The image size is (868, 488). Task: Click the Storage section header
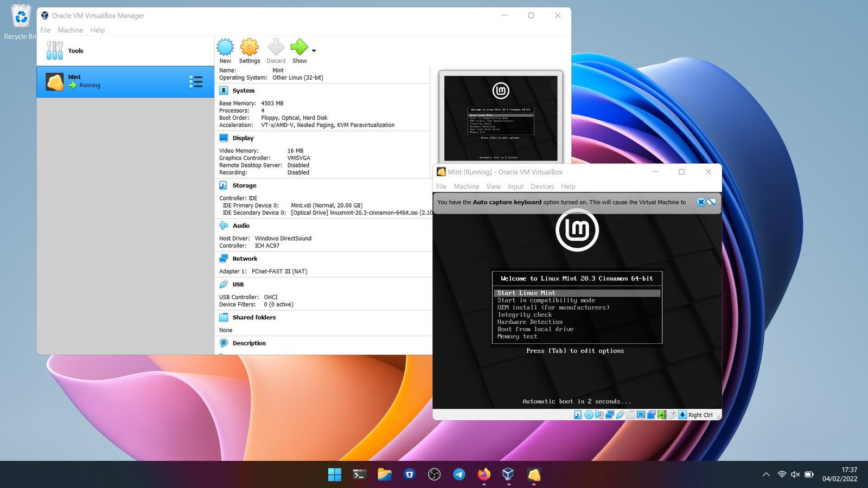pos(244,185)
